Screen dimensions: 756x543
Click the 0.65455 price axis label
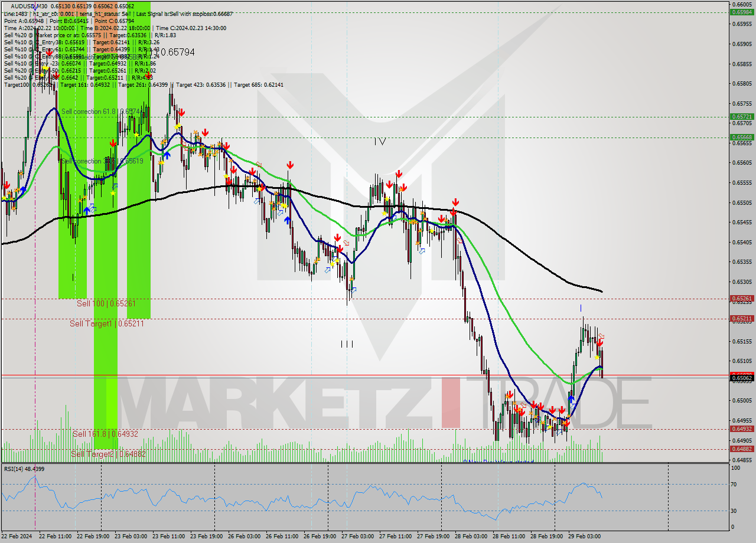point(742,223)
